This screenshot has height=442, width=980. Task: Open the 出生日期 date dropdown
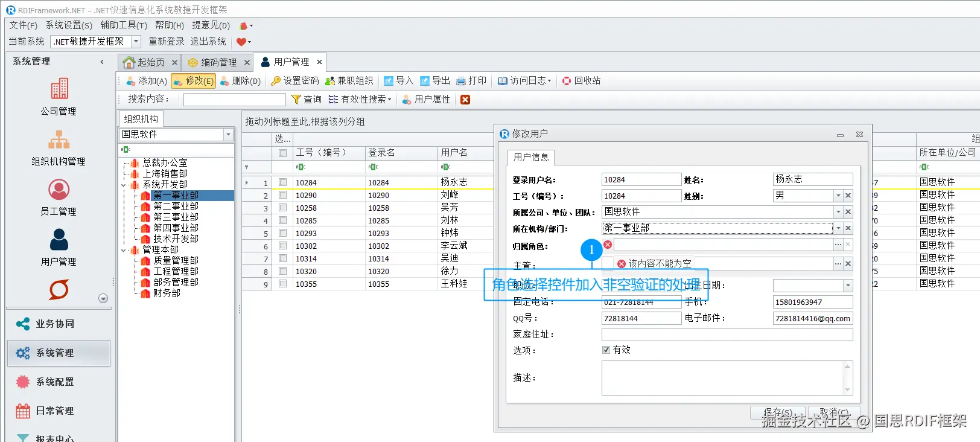point(848,286)
